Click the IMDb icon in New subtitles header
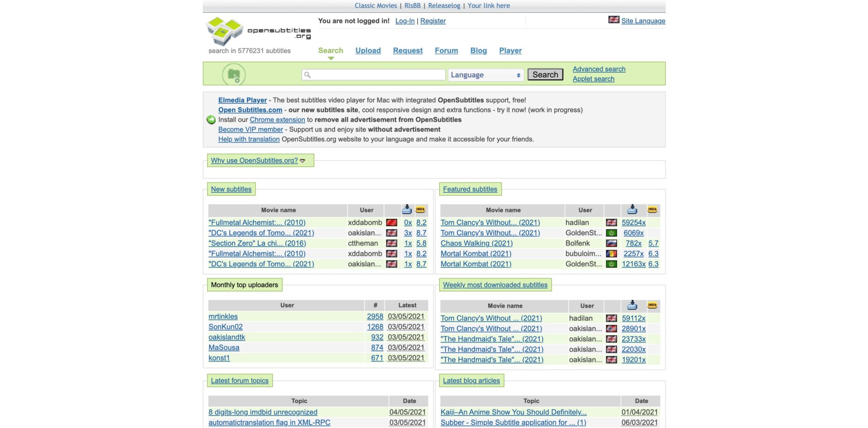 point(420,209)
